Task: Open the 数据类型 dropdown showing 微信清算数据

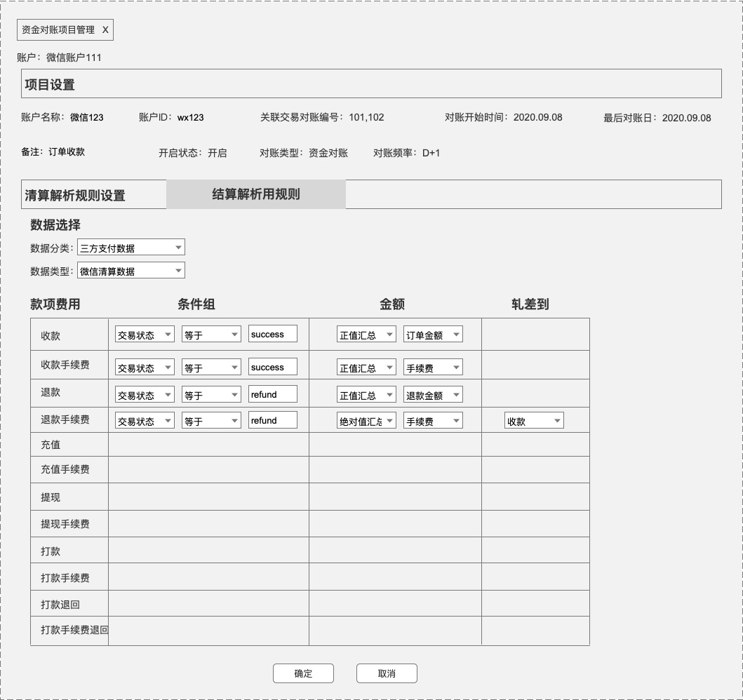Action: click(x=131, y=270)
